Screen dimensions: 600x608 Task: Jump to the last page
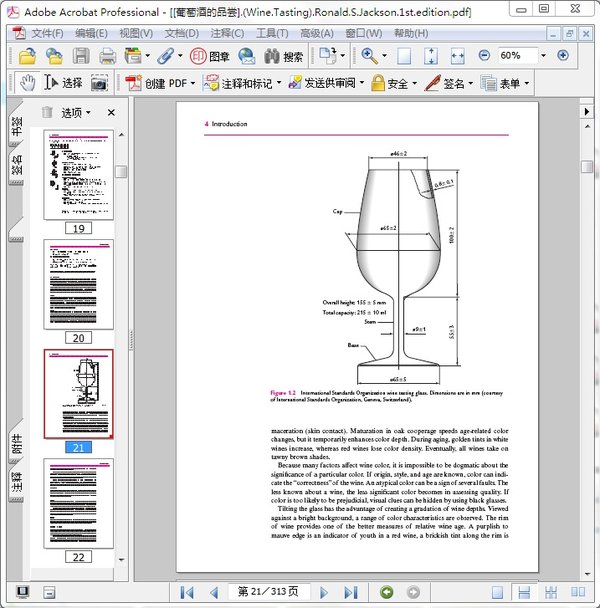[x=350, y=592]
